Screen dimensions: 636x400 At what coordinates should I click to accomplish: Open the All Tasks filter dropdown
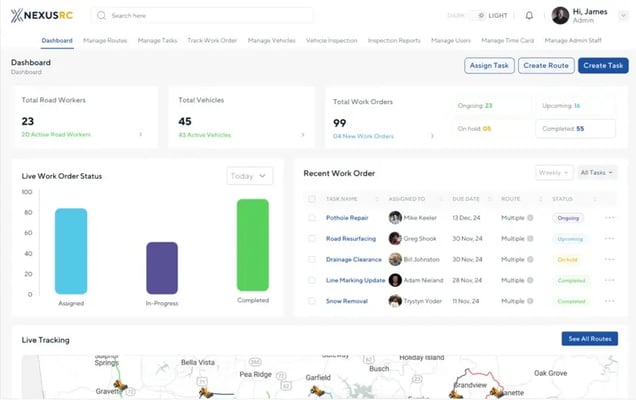598,173
